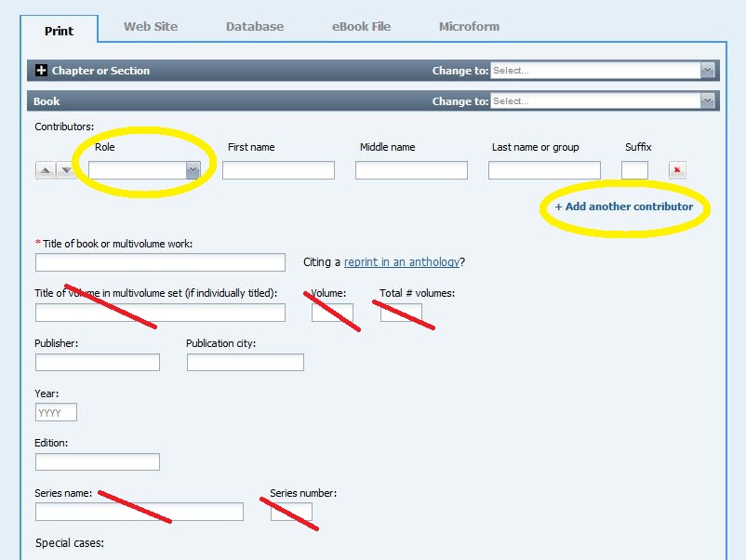Click the Publication city field
Viewport: 746px width, 560px height.
click(246, 363)
